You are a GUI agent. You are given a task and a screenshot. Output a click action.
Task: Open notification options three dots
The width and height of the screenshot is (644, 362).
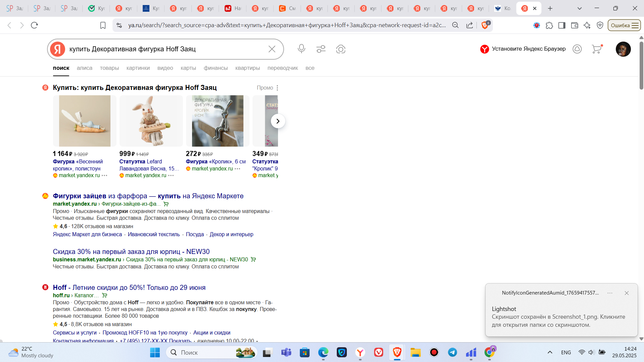click(x=610, y=293)
